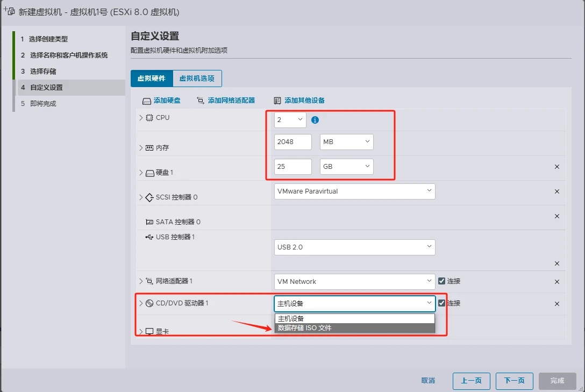The height and width of the screenshot is (392, 585).
Task: Select 主机设备 from the dropdown list
Action: coord(355,318)
